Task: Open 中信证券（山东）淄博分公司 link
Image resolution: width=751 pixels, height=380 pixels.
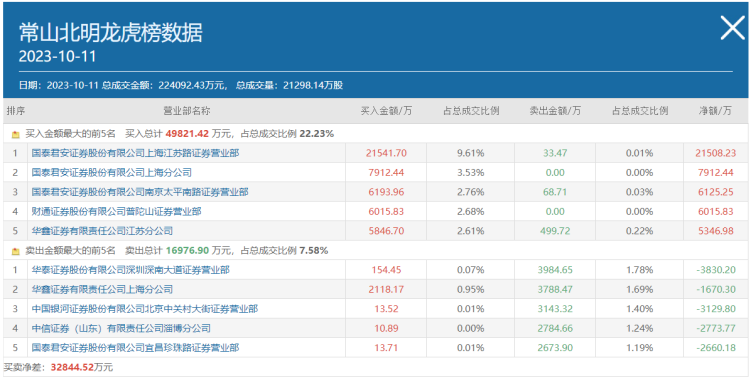Action: 121,328
